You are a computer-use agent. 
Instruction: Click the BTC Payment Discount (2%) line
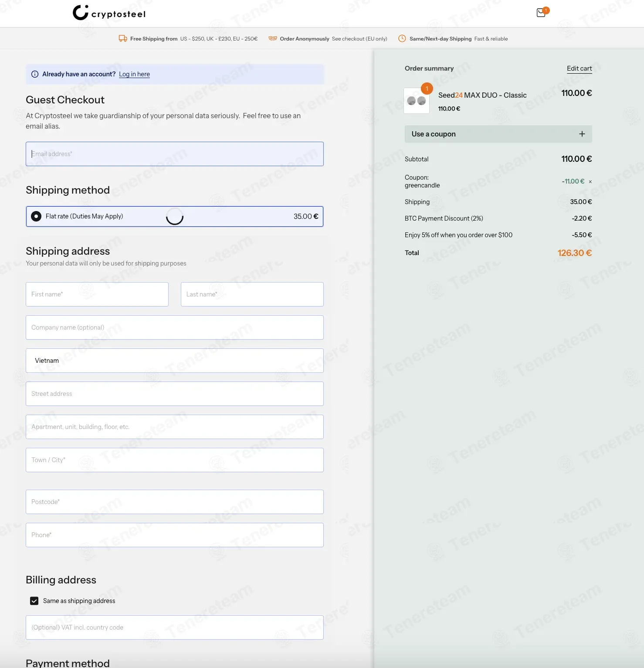[498, 218]
